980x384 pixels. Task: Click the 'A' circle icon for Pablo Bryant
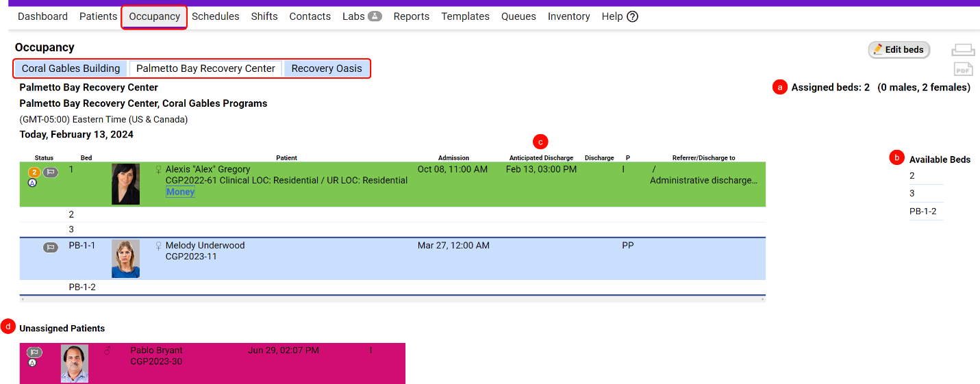click(32, 363)
